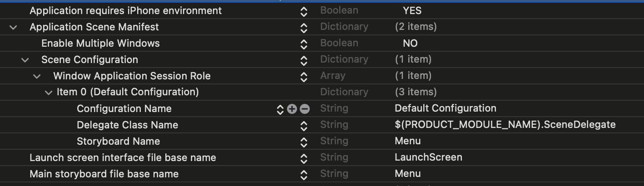The height and width of the screenshot is (186, 644).
Task: Edit the Default Configuration string value
Action: [446, 108]
